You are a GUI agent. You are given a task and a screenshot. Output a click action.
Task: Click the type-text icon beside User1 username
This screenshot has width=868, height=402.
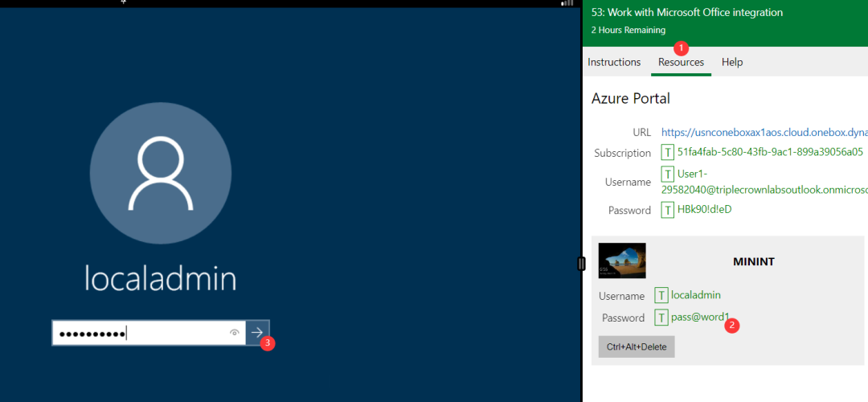click(x=668, y=175)
